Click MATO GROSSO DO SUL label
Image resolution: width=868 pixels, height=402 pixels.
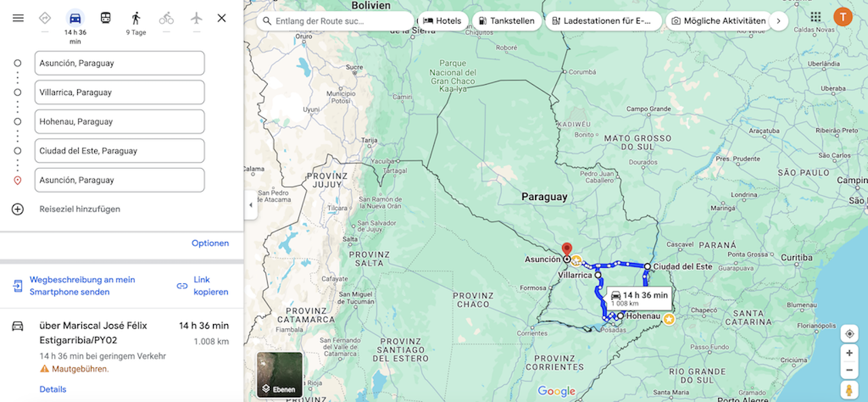pos(637,142)
